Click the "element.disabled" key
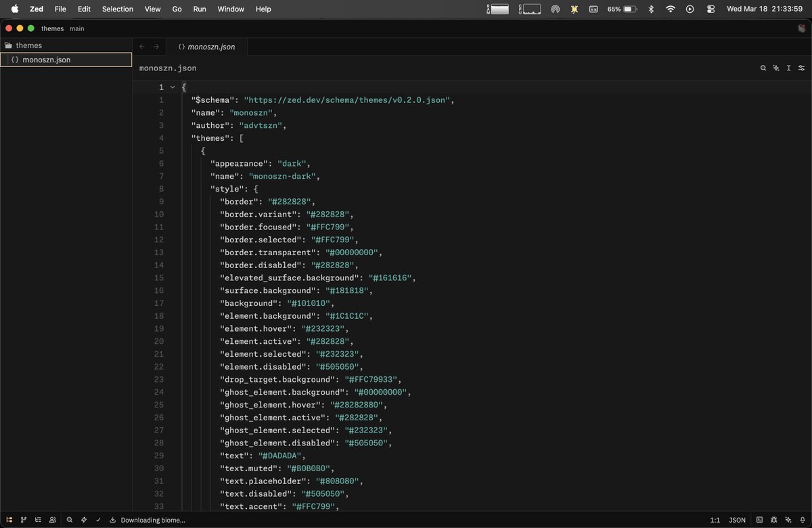This screenshot has width=812, height=528. click(263, 367)
